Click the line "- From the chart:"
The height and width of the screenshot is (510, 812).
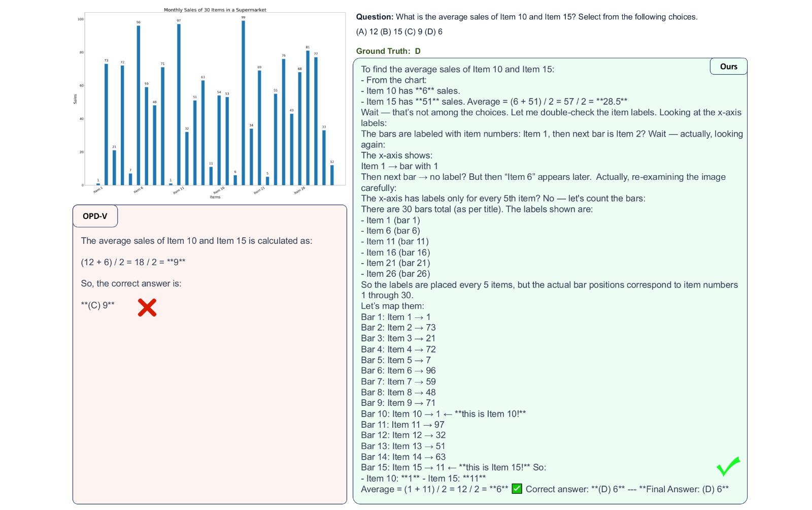click(394, 80)
